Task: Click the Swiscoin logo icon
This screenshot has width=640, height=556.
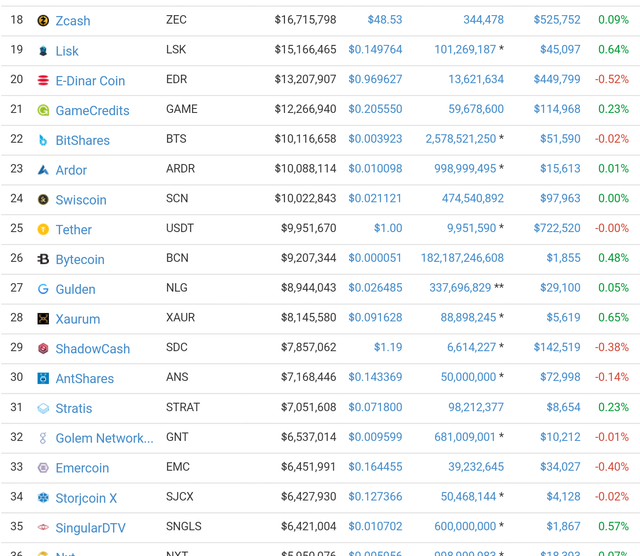Action: [x=43, y=200]
